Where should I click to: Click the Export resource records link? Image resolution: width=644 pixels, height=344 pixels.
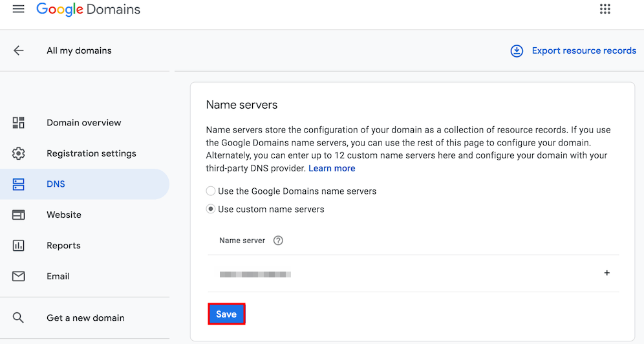point(583,50)
